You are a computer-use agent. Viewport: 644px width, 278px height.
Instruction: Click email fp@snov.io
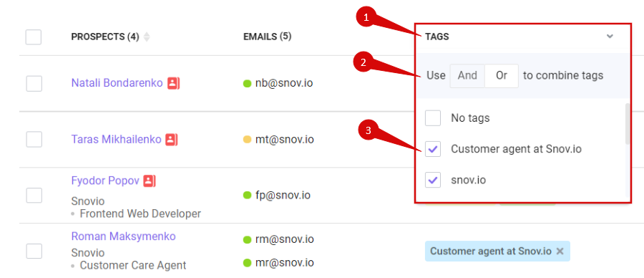283,195
